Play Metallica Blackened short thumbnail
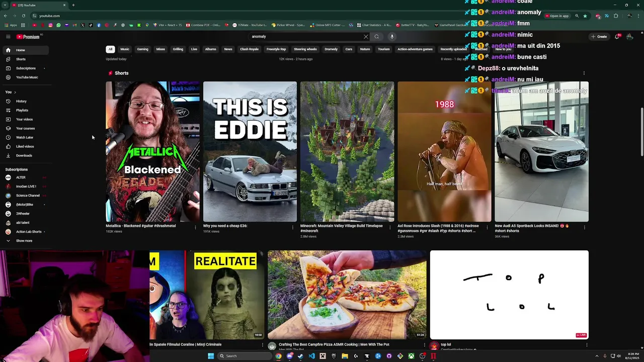This screenshot has height=362, width=644. click(x=152, y=151)
